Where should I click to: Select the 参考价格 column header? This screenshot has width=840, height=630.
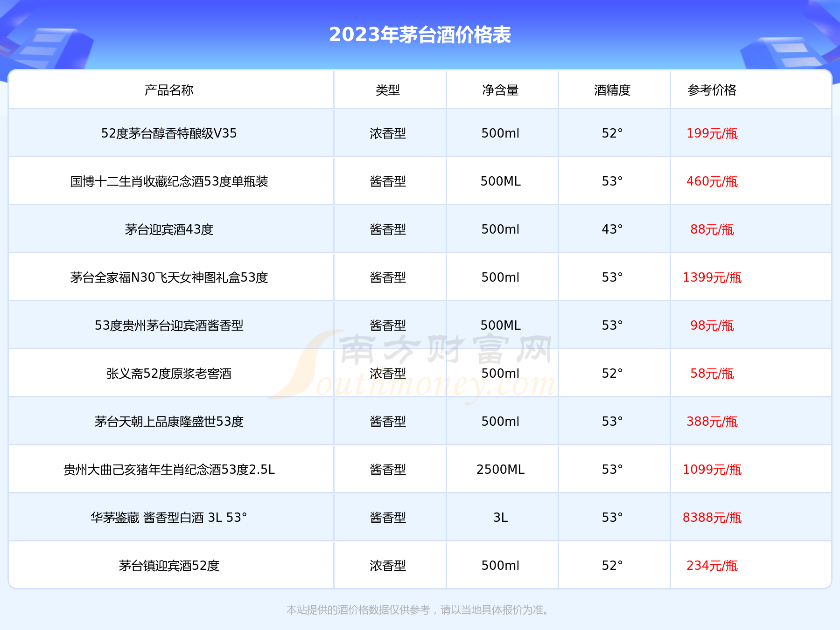[712, 90]
